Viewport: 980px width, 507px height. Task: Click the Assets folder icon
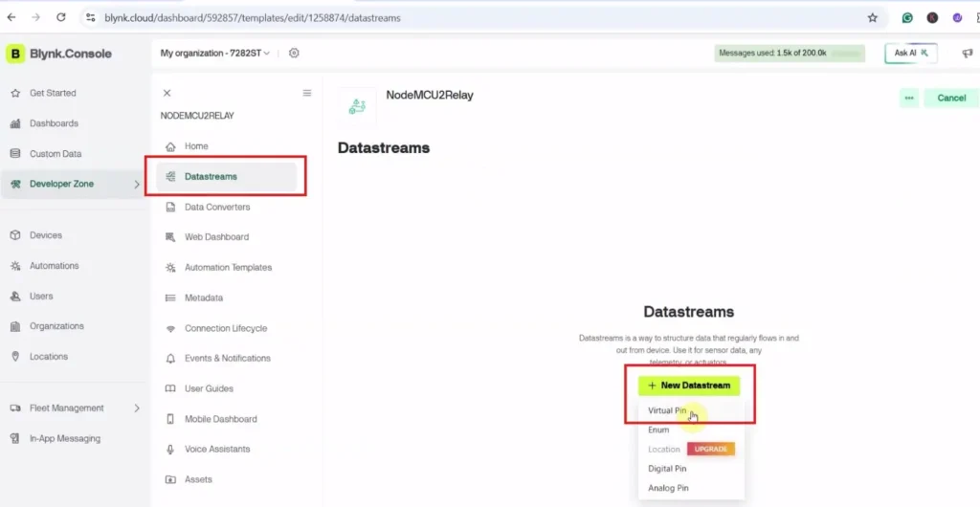170,479
